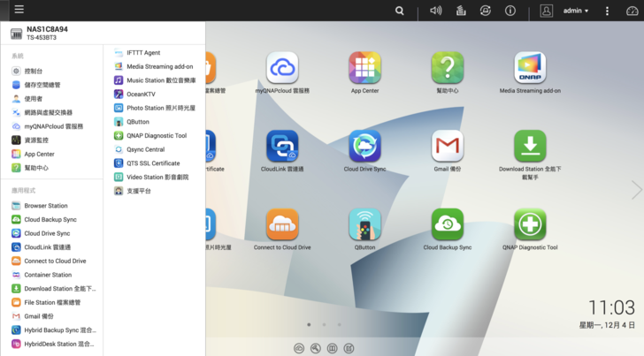The height and width of the screenshot is (356, 644).
Task: Open Media Streaming add-on menu entry
Action: tap(155, 66)
